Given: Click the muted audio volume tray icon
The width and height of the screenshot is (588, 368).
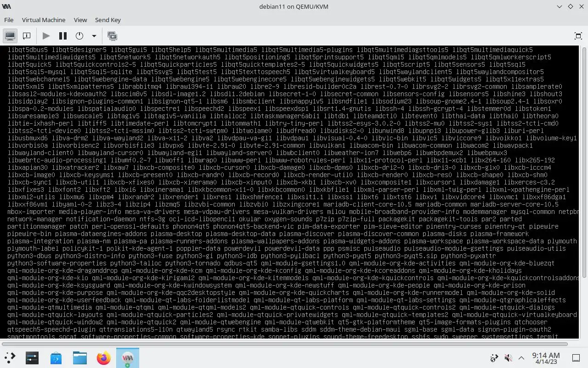Looking at the screenshot, I should (508, 358).
